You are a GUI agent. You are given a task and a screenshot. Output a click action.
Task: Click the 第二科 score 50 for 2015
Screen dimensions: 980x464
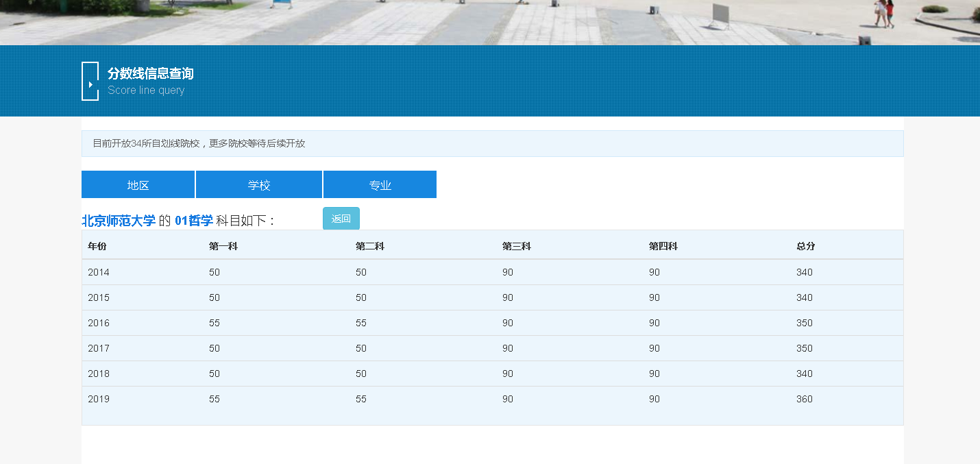[x=361, y=297]
